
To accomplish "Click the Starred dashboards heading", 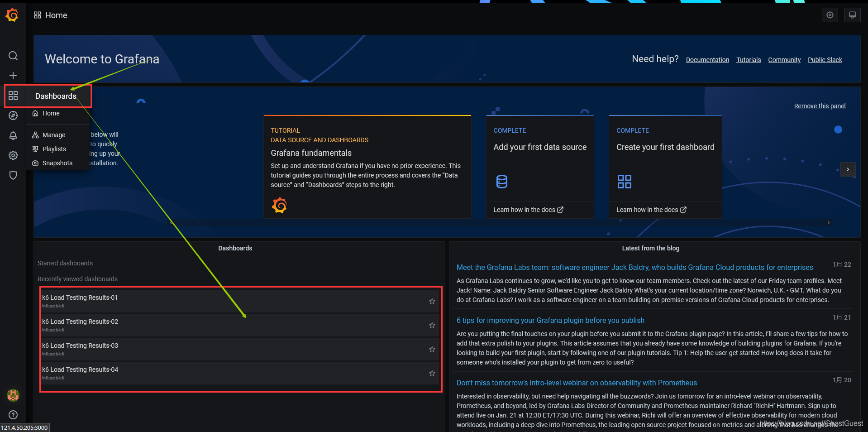I will 65,263.
